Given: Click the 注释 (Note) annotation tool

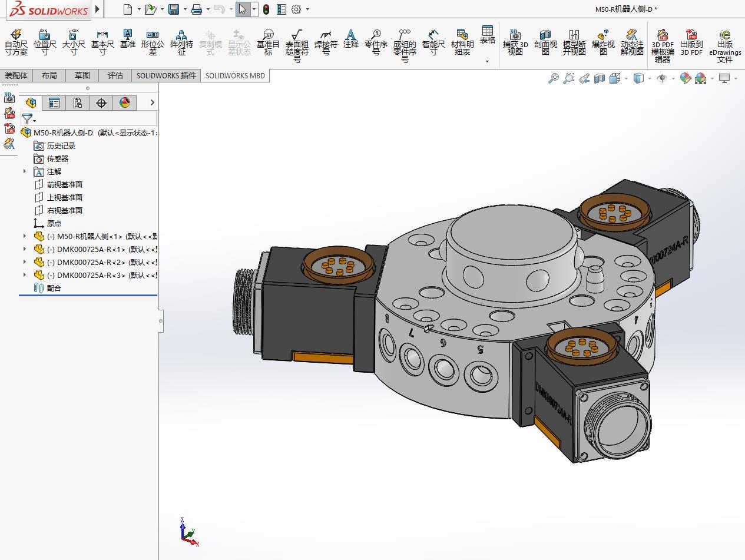Looking at the screenshot, I should click(351, 39).
